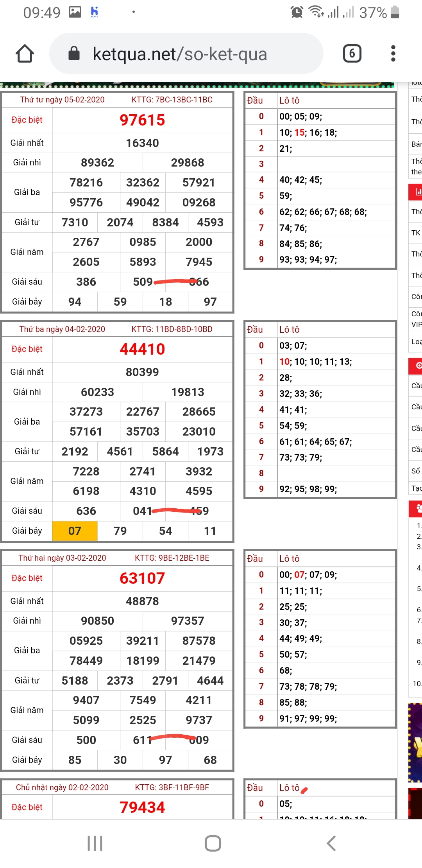Tap the padlock site security icon

pyautogui.click(x=74, y=53)
